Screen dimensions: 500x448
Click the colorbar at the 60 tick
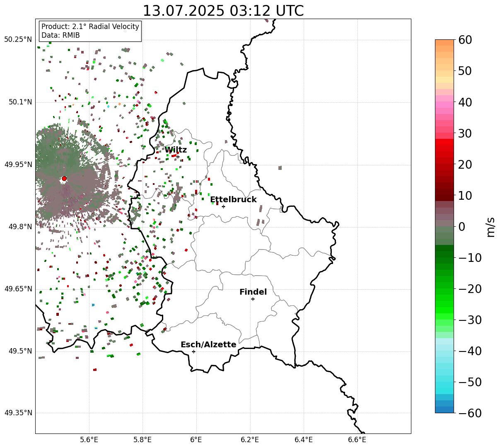(x=444, y=40)
